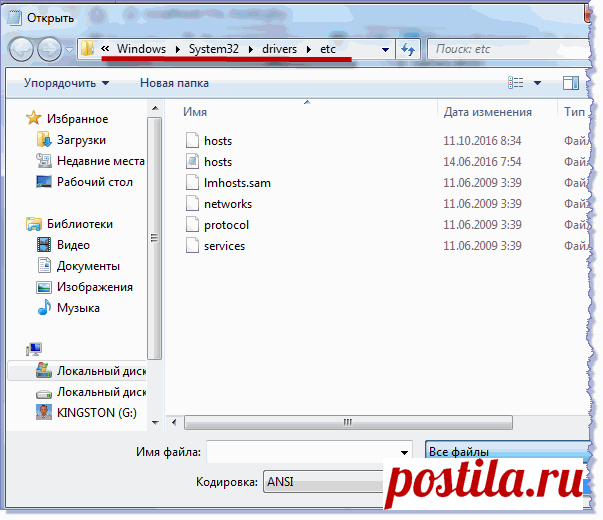Image resolution: width=603 pixels, height=520 pixels.
Task: Click the Forward navigation arrow button
Action: (49, 49)
